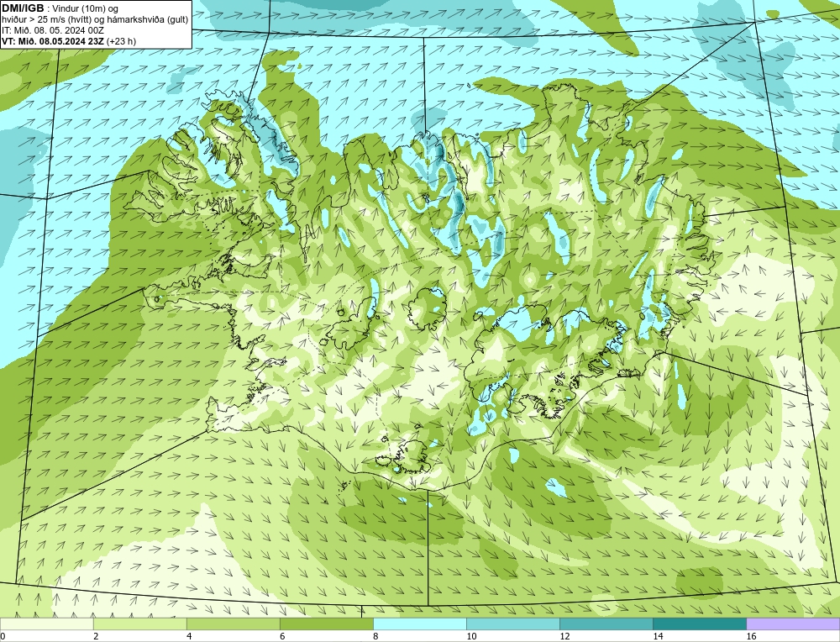The height and width of the screenshot is (642, 840).
Task: Click the legend scale number 12
Action: pyautogui.click(x=564, y=636)
